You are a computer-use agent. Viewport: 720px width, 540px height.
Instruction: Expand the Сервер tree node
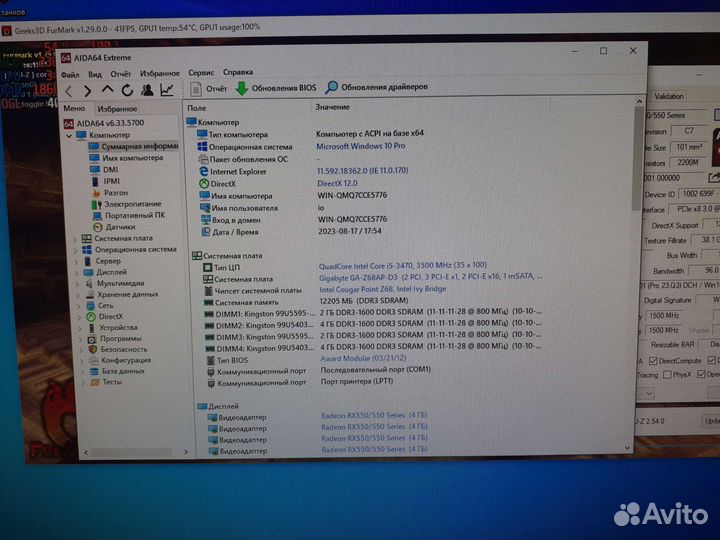pos(76,262)
